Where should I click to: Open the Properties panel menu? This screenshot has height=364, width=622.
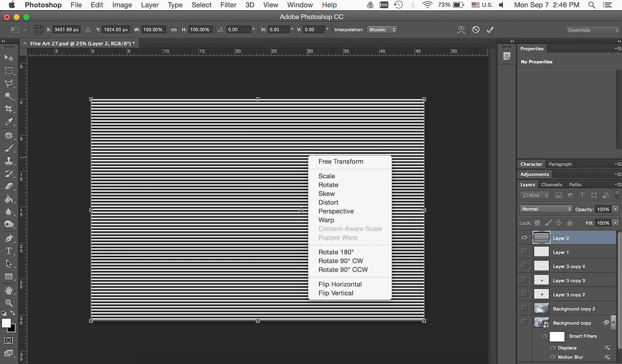pyautogui.click(x=617, y=48)
